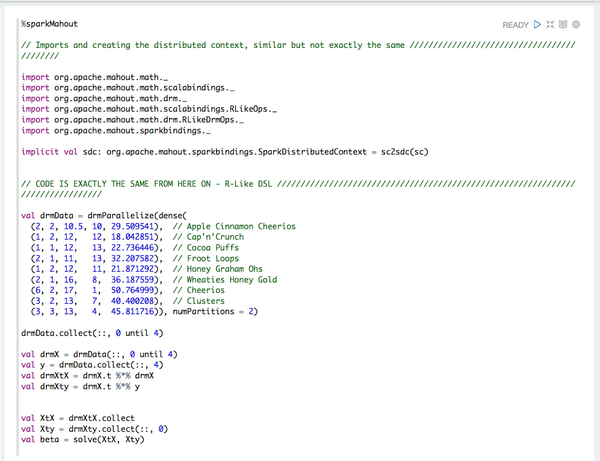Screen dimensions: 600x461
Task: Run the sparkMahout paragraph with play icon
Action: point(537,24)
